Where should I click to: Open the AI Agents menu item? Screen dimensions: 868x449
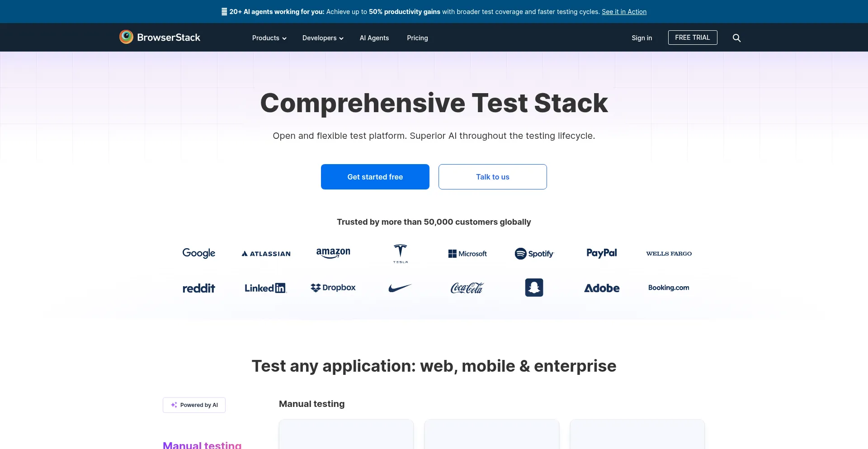[x=374, y=38]
